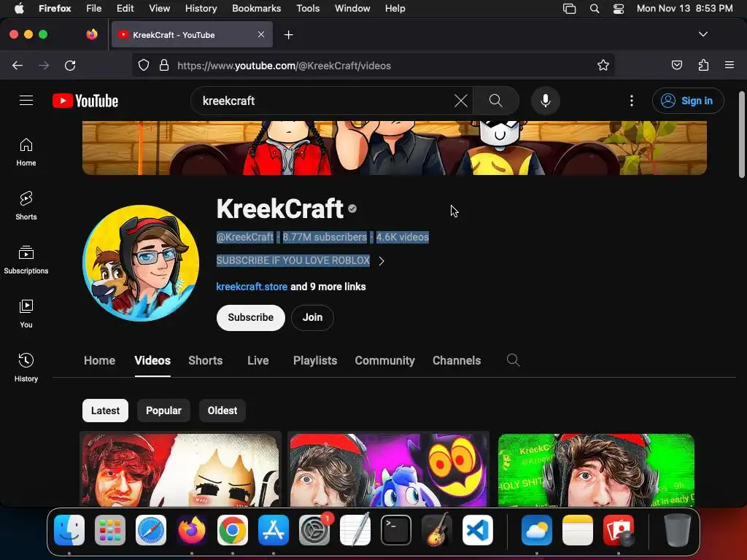Open the list all tabs dropdown
Image resolution: width=747 pixels, height=560 pixels.
703,34
